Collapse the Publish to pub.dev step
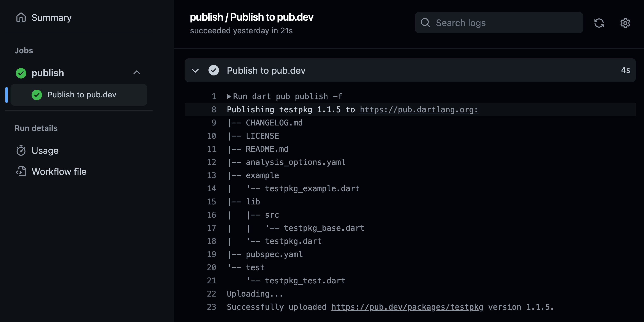Image resolution: width=644 pixels, height=322 pixels. click(x=195, y=71)
